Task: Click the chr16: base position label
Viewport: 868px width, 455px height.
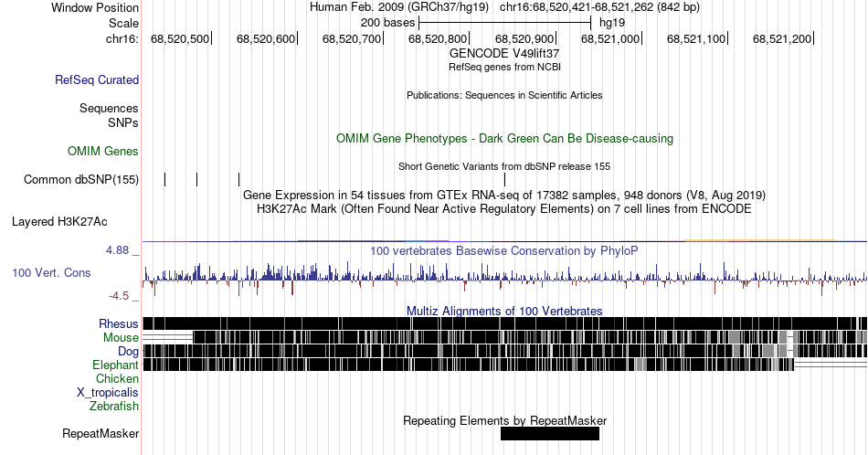Action: click(122, 38)
